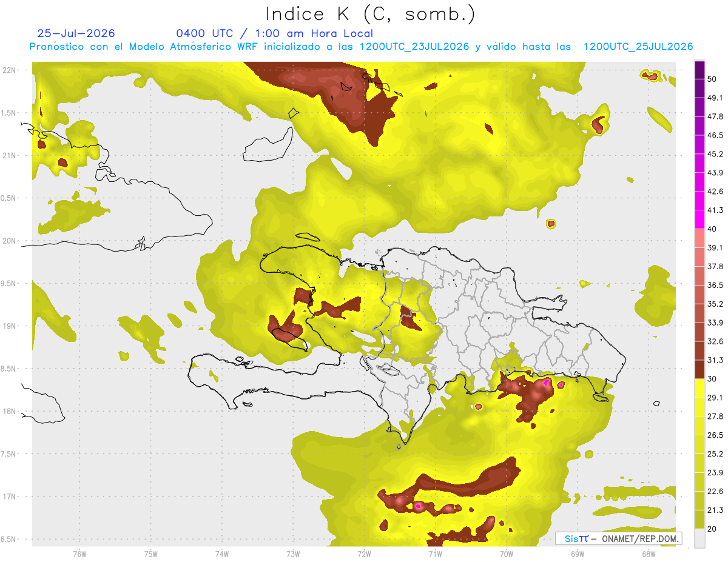Click the '22.6' value on the color scale

click(x=716, y=492)
